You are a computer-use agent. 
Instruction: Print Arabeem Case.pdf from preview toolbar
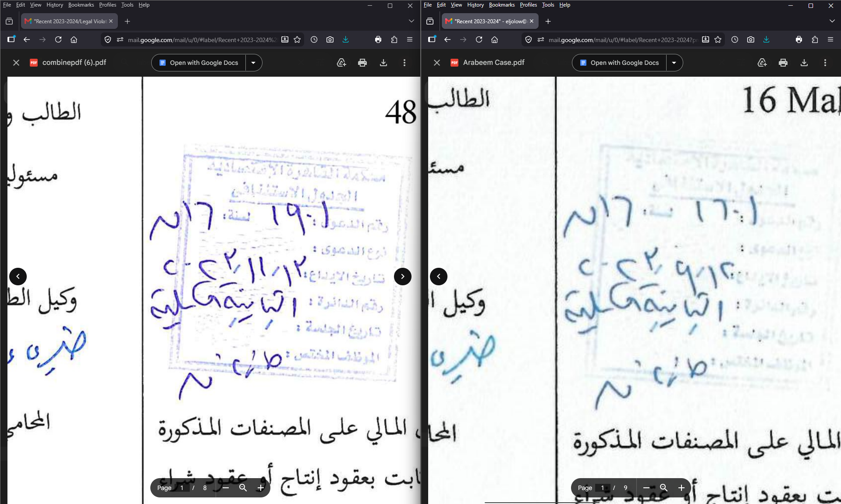click(x=783, y=63)
